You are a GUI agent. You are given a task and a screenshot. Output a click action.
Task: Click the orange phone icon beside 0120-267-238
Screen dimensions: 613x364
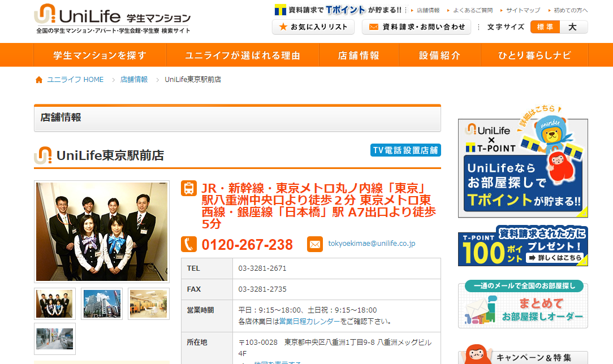(189, 244)
